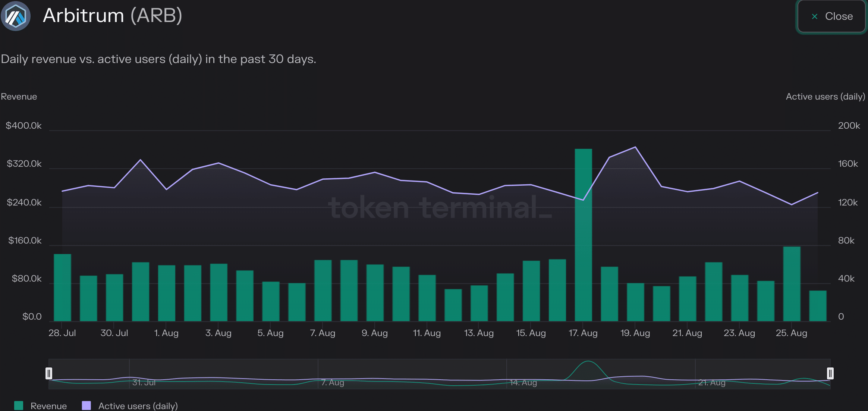Click the 21. Aug navigator marker

tap(711, 383)
